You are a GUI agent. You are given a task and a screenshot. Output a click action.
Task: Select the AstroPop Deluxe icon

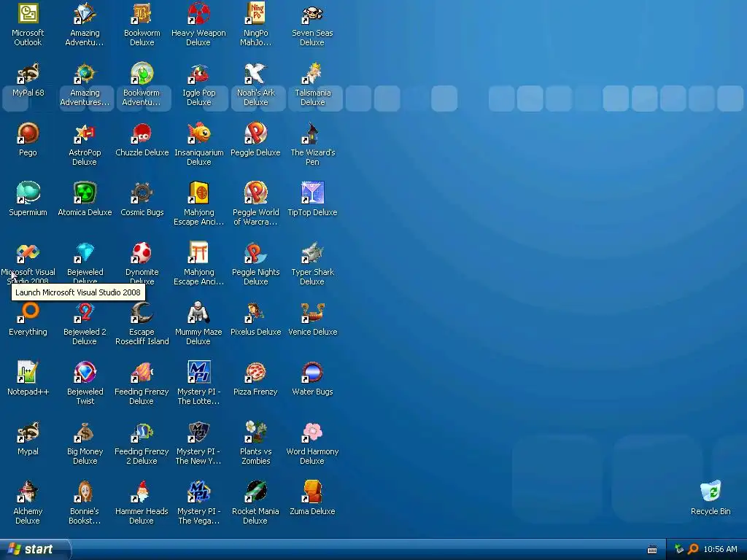pos(85,133)
